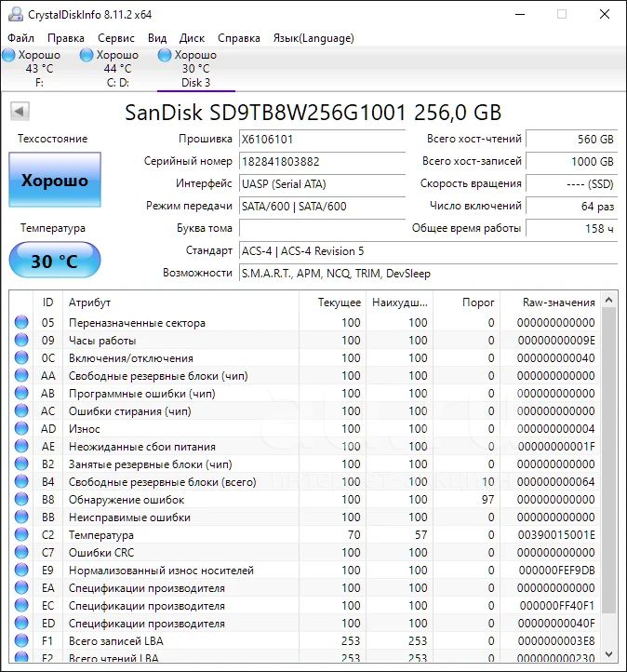Click the total host writes value 1000 GB
Screen dimensions: 627x672
click(x=572, y=162)
